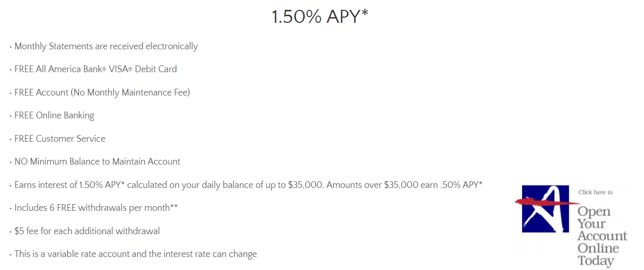Click the All America Bank logo icon
This screenshot has height=270, width=644.
pos(545,209)
